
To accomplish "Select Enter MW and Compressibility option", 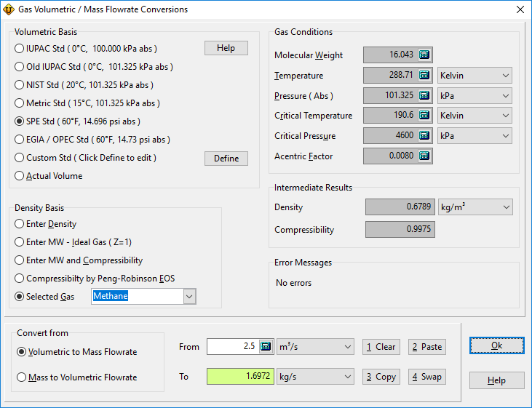I will 79,260.
